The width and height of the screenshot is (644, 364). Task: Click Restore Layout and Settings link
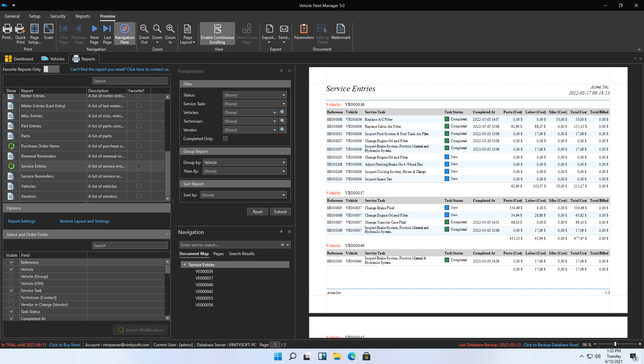click(85, 221)
